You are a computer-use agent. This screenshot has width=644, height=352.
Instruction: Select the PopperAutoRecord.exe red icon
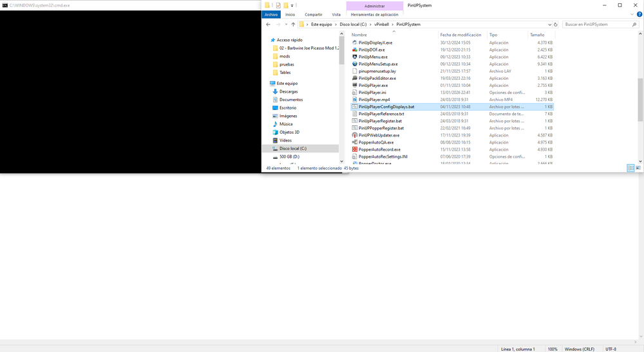(354, 150)
